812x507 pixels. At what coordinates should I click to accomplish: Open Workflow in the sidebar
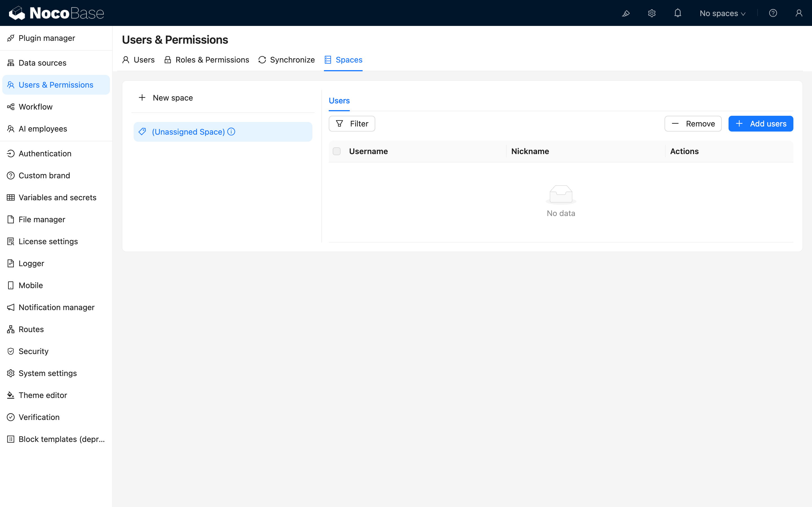36,107
